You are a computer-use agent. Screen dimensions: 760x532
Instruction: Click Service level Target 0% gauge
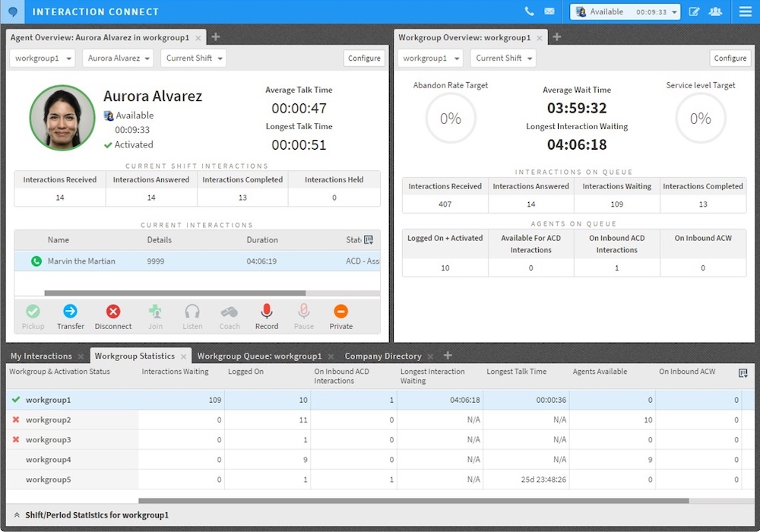point(701,119)
